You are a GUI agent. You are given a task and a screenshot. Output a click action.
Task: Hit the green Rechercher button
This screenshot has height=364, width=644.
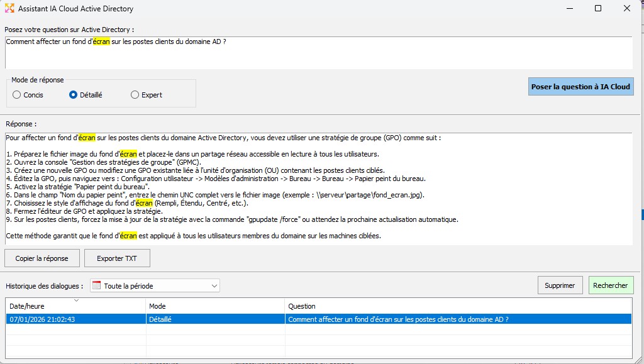coord(611,285)
